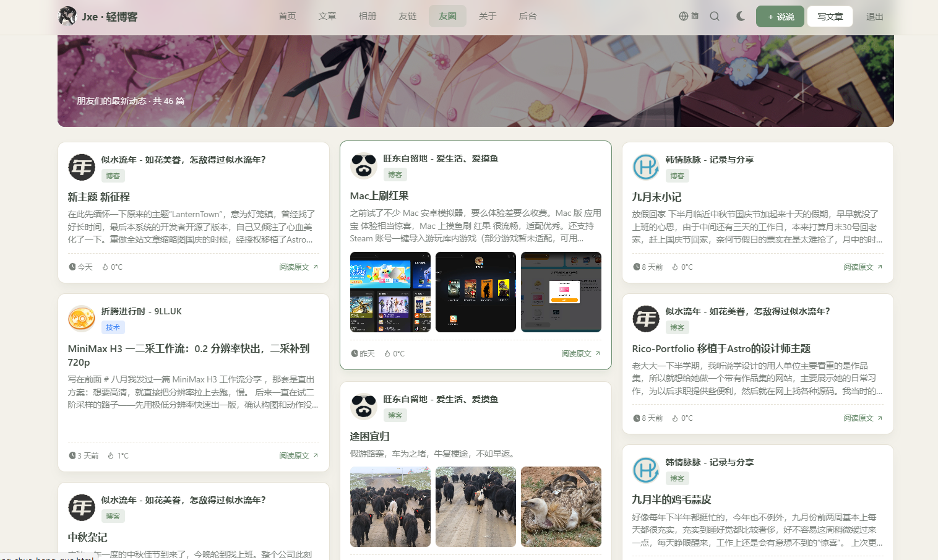This screenshot has width=938, height=560.
Task: Click 似水流年 avatar on 新主题 新征程 card
Action: click(x=82, y=167)
